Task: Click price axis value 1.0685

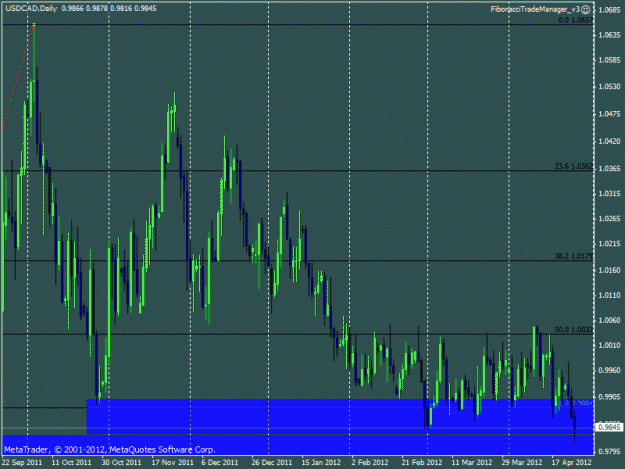Action: click(x=609, y=10)
